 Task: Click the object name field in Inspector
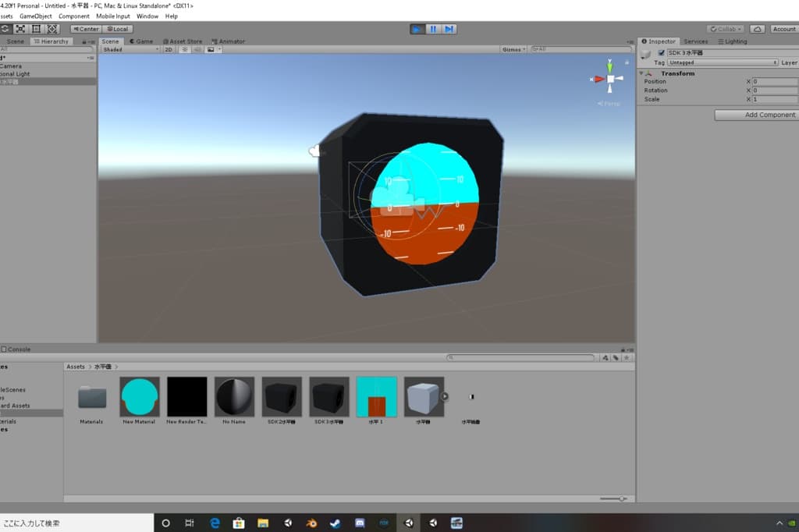coord(733,52)
